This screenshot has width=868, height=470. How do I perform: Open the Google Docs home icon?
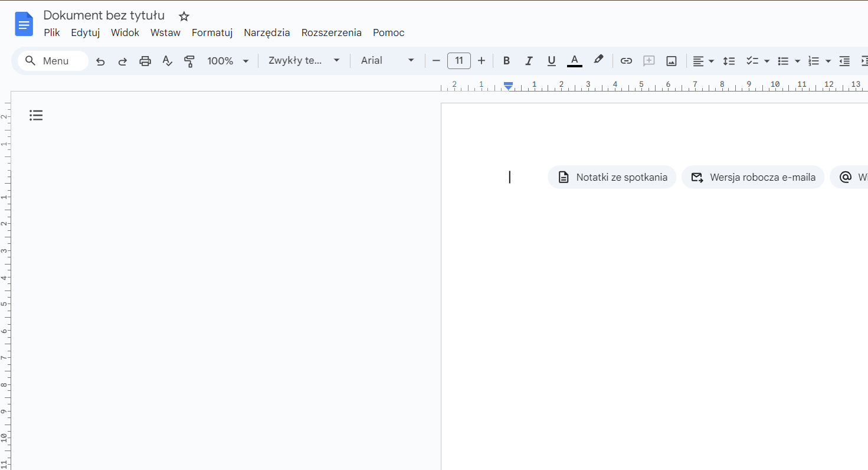click(24, 24)
